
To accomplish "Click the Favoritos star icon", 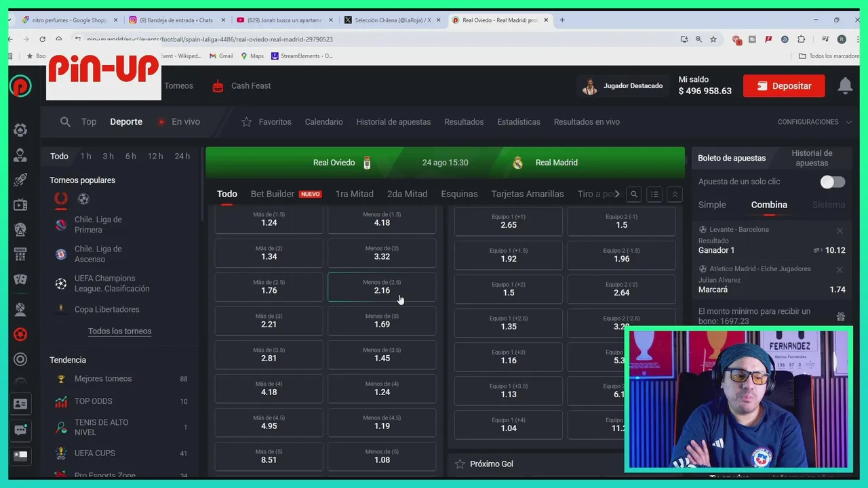I will coord(247,122).
